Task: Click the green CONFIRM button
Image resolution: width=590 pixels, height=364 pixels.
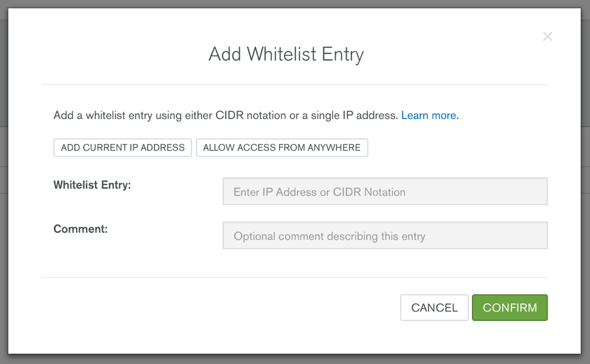Action: [x=510, y=308]
